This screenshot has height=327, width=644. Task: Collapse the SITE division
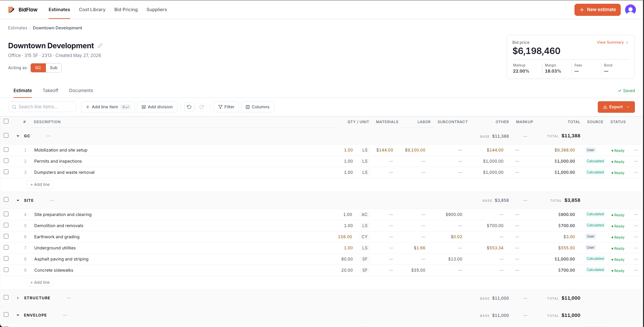[x=18, y=200]
